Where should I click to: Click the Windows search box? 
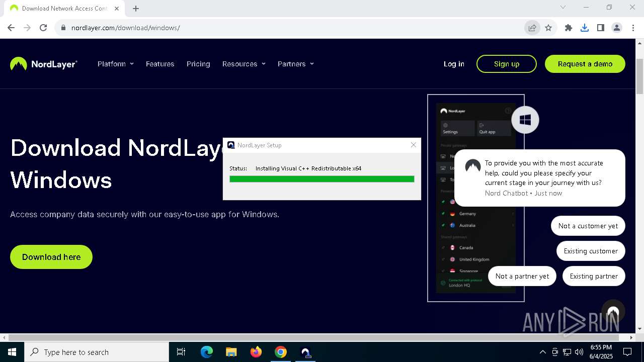click(x=97, y=352)
